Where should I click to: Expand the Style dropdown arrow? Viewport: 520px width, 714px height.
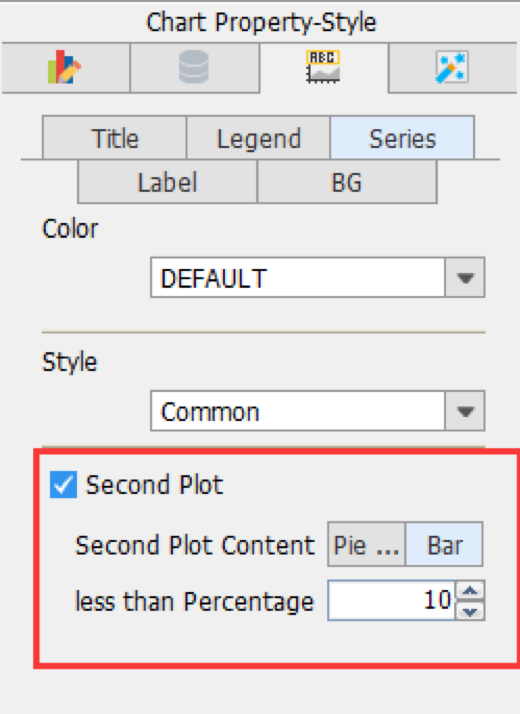click(465, 411)
